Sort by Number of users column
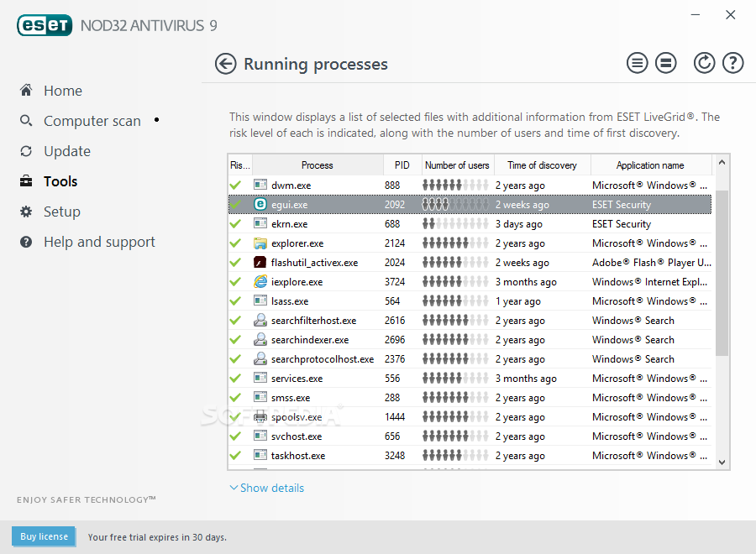This screenshot has height=554, width=756. point(457,165)
